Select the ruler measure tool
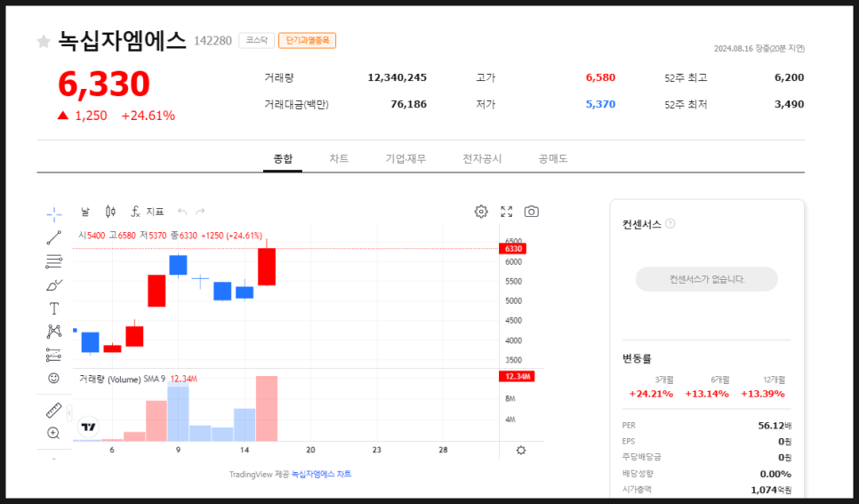The height and width of the screenshot is (504, 859). coord(53,410)
